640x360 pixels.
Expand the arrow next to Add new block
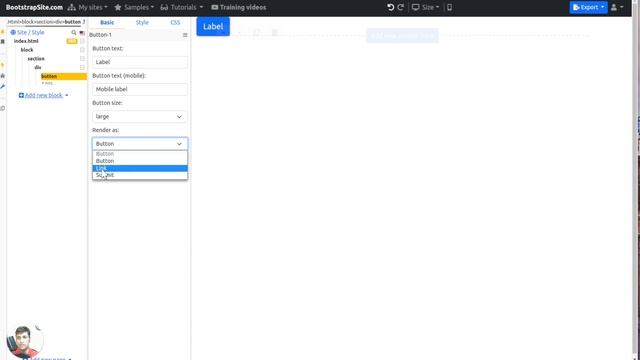(x=67, y=96)
